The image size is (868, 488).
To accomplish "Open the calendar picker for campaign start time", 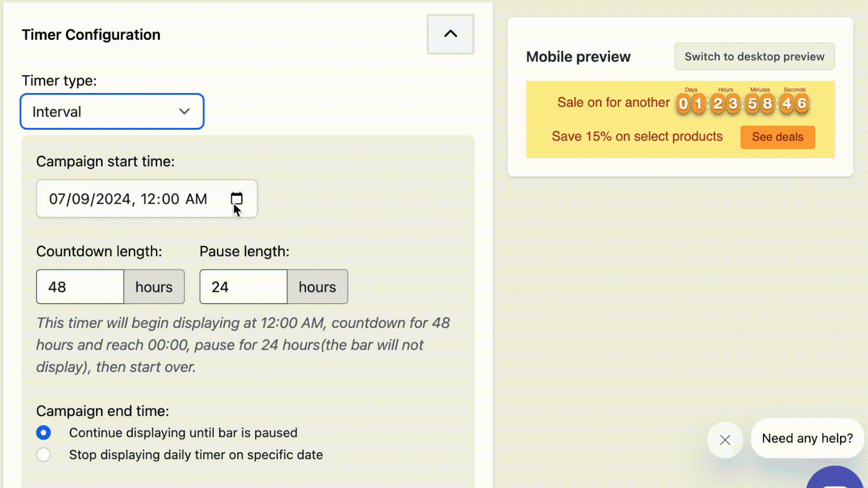I will [236, 198].
